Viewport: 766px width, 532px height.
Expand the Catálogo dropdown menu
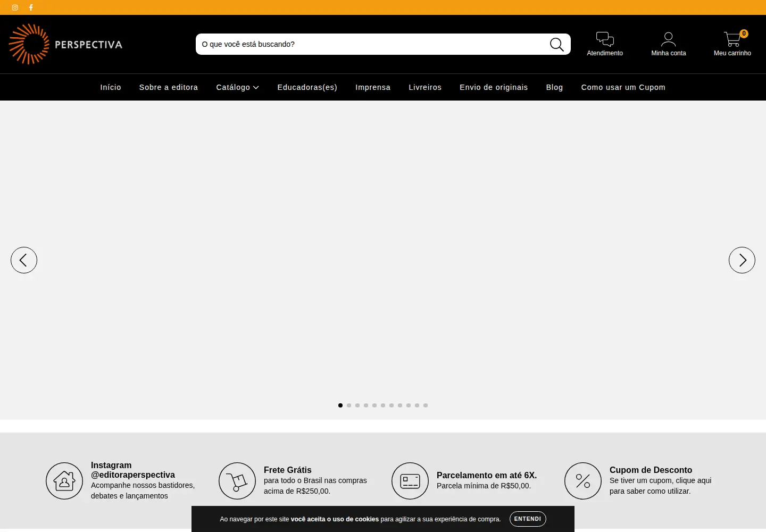pos(237,87)
